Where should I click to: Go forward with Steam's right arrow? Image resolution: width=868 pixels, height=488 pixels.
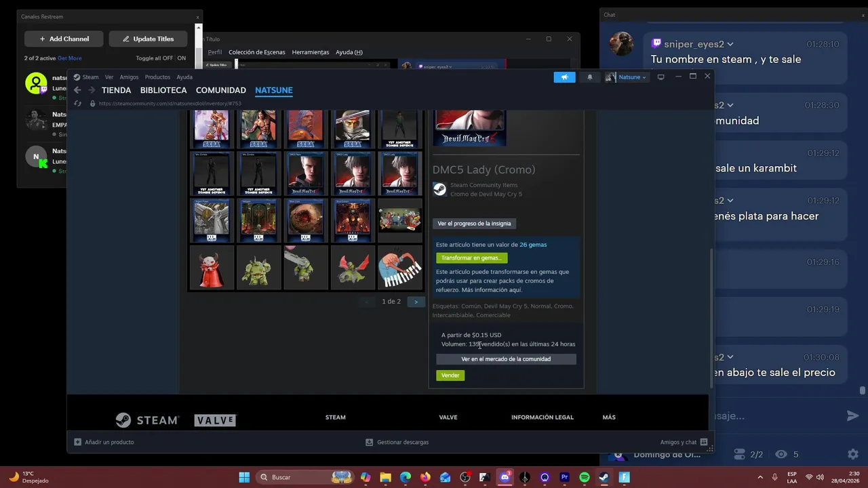pyautogui.click(x=92, y=90)
